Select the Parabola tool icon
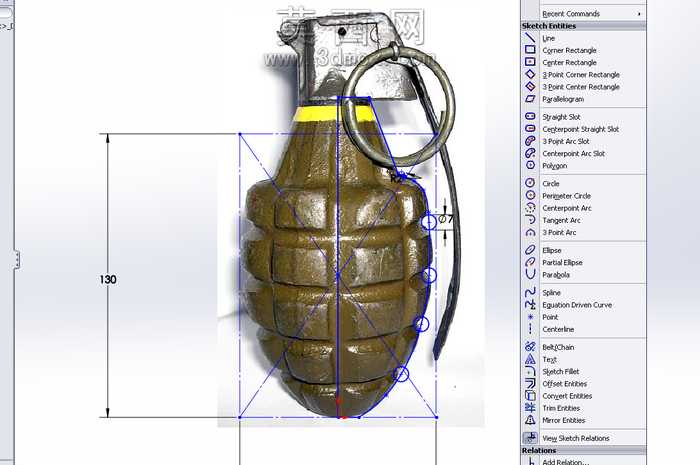This screenshot has width=700, height=465. (530, 274)
